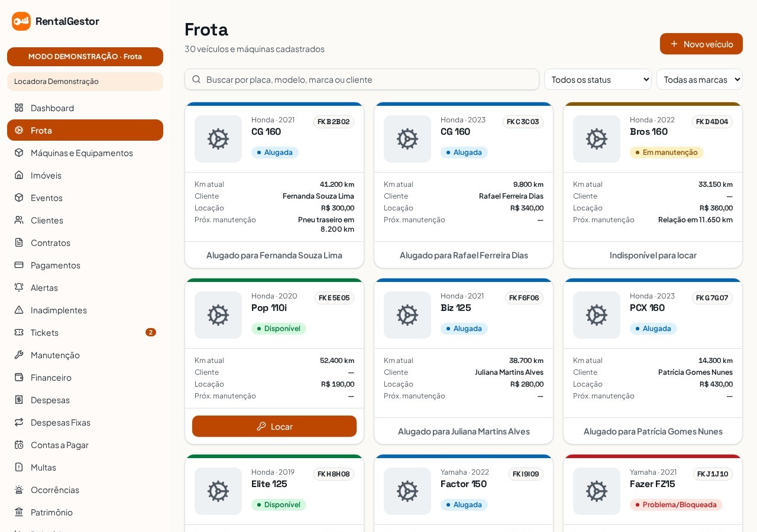Screen dimensions: 757x532
Task: Click the Pagamentos card icon
Action: click(x=19, y=265)
